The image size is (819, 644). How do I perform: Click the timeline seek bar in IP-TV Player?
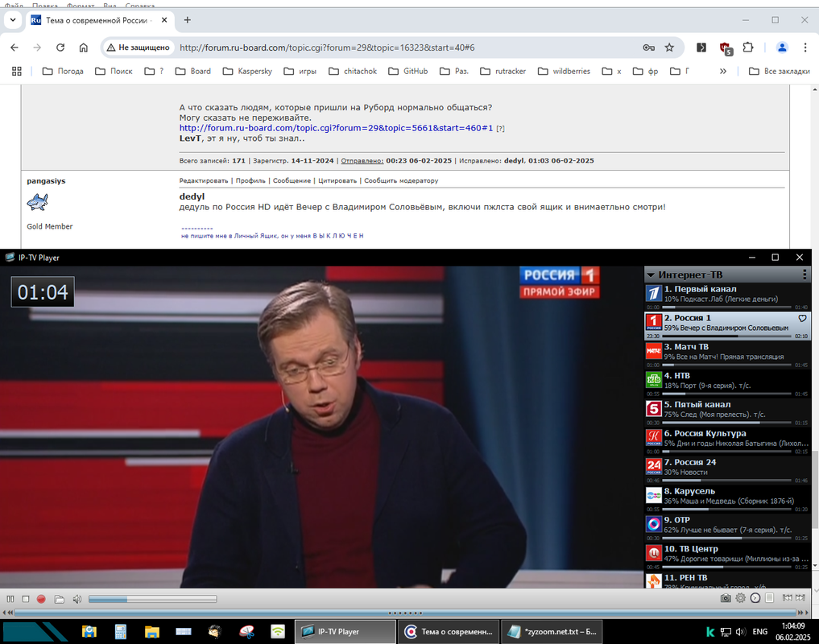coord(405,613)
